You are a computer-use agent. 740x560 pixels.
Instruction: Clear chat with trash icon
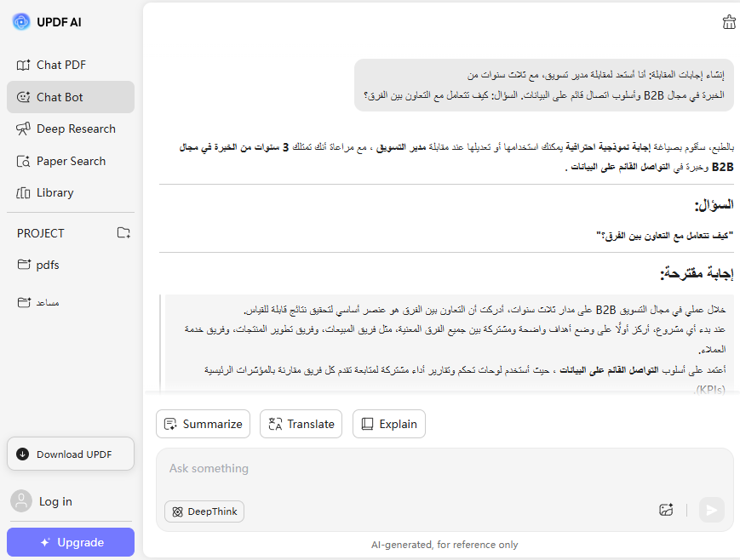tap(729, 22)
